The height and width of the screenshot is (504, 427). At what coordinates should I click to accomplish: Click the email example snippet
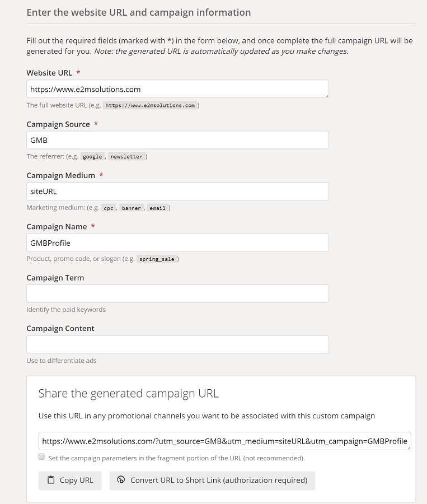click(157, 208)
